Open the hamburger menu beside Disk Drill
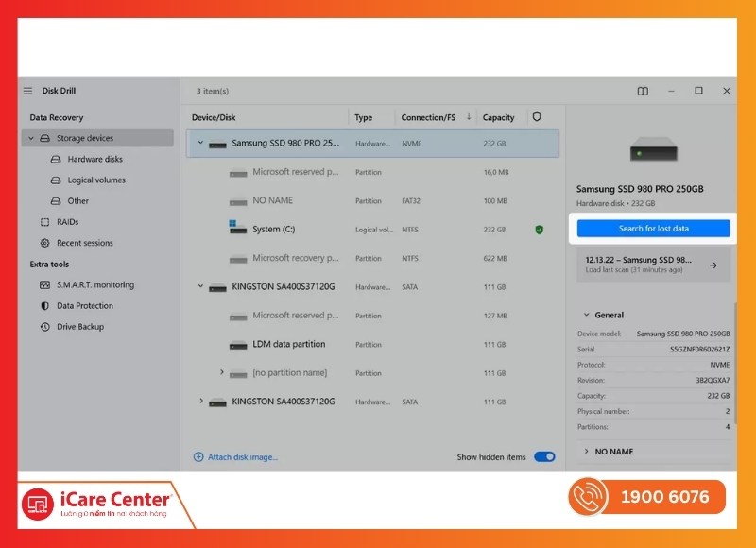 pos(27,91)
